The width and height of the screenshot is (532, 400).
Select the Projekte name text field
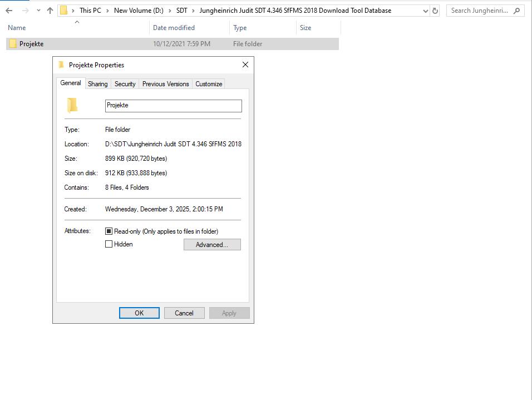[x=173, y=106]
